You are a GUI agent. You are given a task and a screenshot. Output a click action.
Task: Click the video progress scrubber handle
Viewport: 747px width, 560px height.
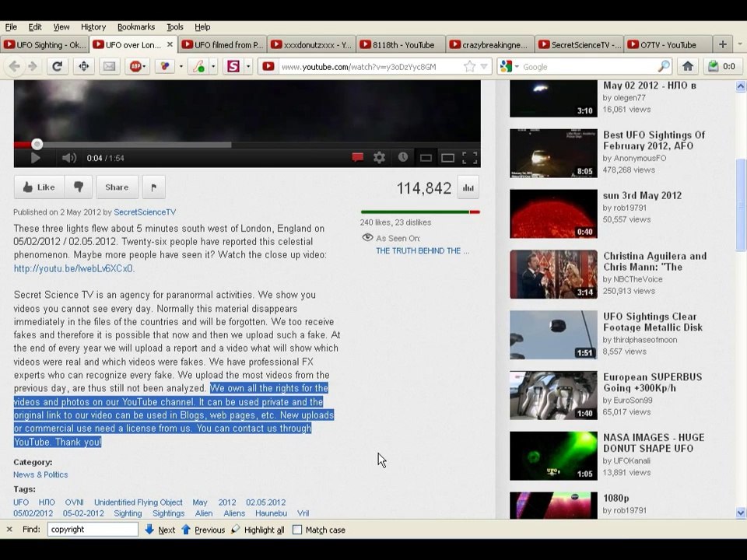[37, 145]
